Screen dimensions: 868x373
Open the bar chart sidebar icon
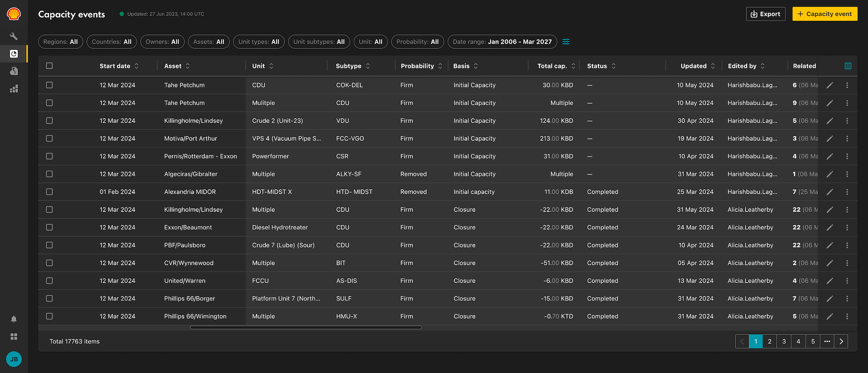pos(14,89)
